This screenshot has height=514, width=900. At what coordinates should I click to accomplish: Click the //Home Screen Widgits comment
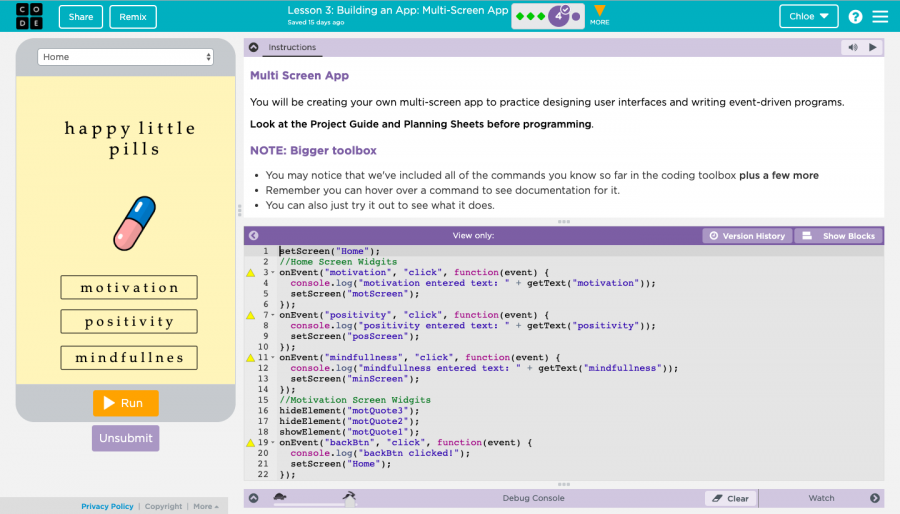338,262
